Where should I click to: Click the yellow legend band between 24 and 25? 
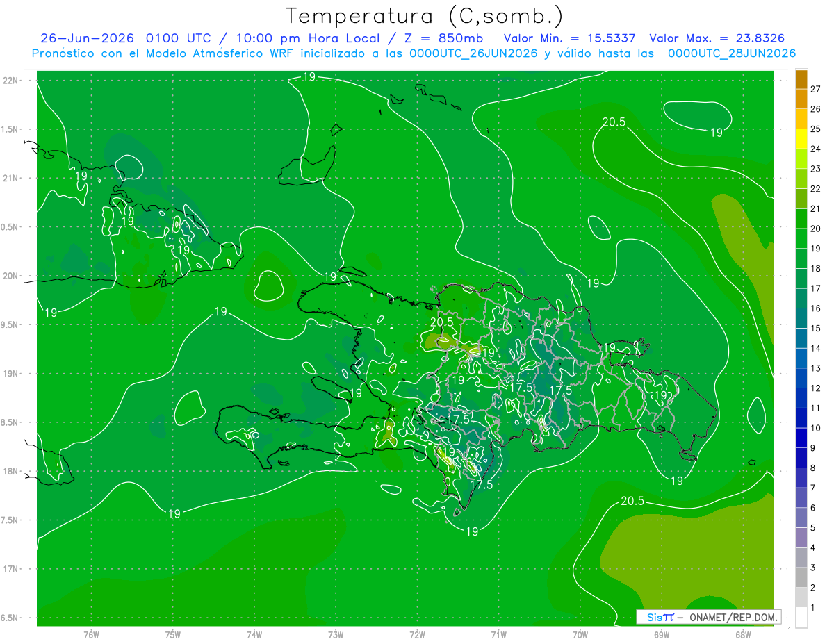point(801,138)
